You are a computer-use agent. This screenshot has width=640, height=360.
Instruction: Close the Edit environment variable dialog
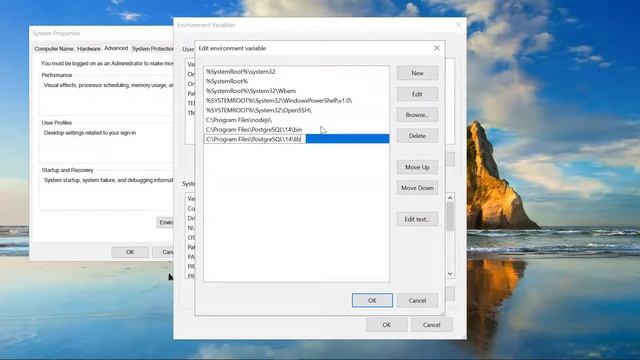click(436, 48)
